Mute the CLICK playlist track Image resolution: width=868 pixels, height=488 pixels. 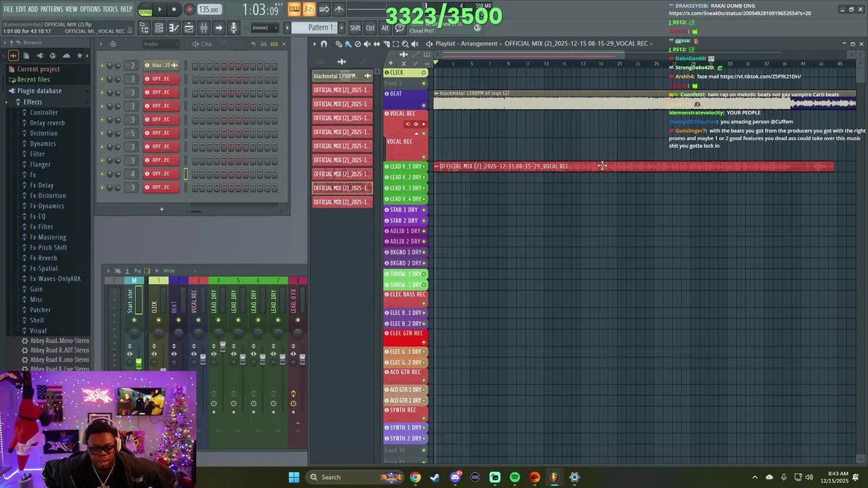[424, 73]
